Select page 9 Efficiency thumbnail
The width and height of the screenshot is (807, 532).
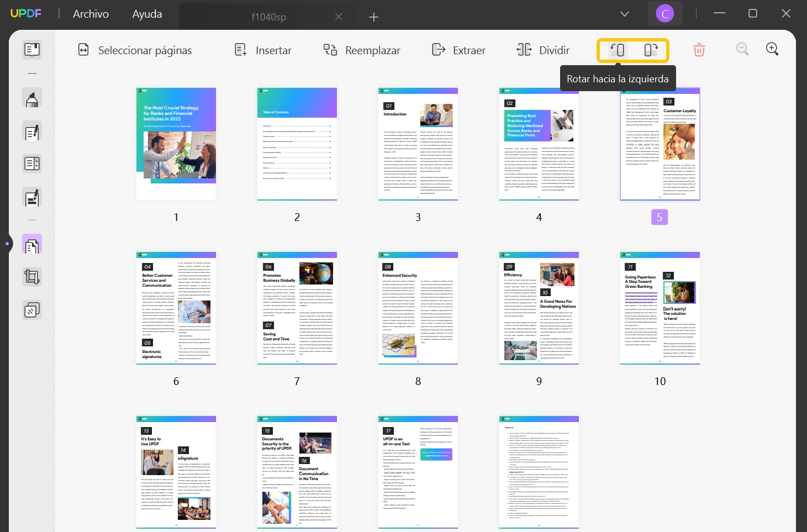[x=539, y=308]
